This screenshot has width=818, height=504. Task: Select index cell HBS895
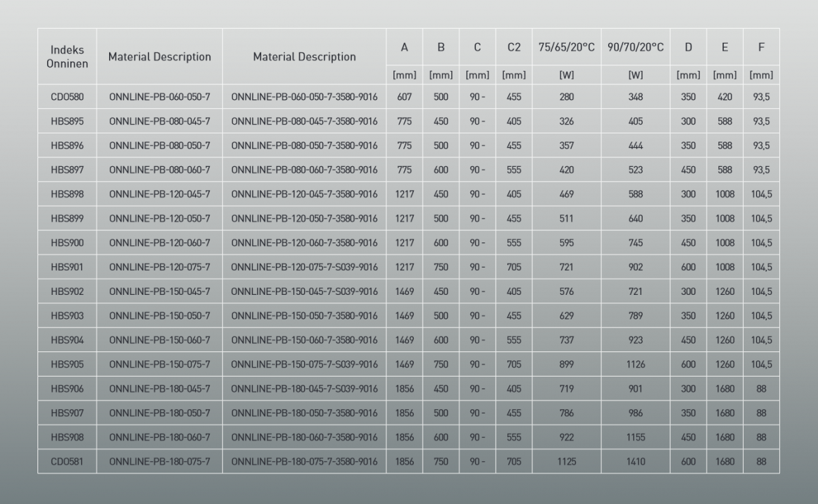click(x=67, y=121)
